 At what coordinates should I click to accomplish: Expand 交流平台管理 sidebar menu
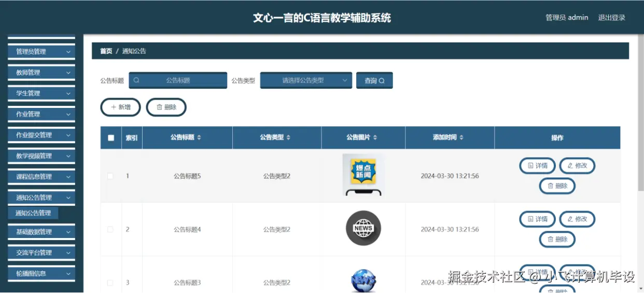41,253
